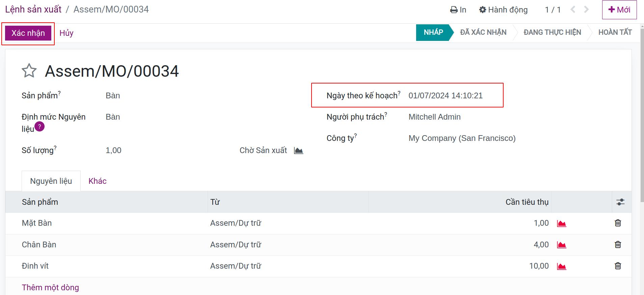Go to previous record arrow
Screen dimensions: 644x295
coord(573,9)
